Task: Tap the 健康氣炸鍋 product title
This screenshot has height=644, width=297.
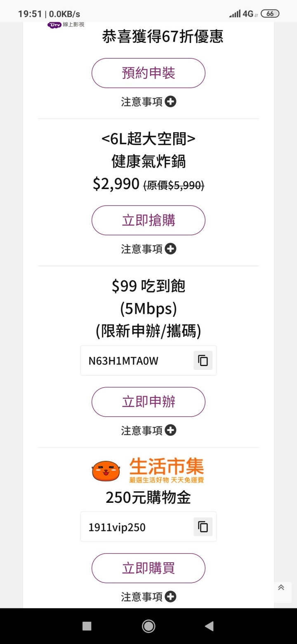Action: pyautogui.click(x=148, y=161)
